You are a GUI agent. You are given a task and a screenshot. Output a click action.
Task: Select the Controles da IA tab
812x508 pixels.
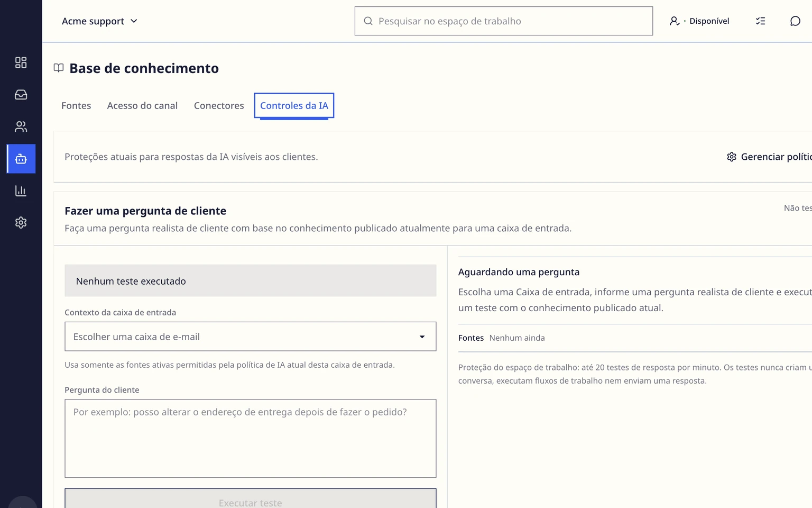pyautogui.click(x=294, y=105)
